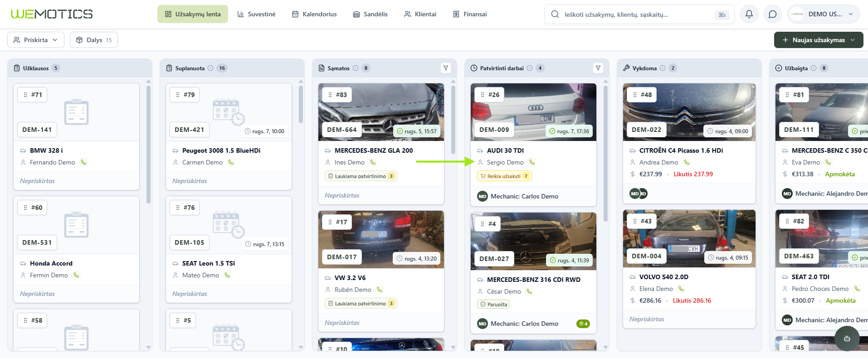Screen dimensions: 868x358
Task: Click Likutis 237.99 balance text
Action: [693, 174]
